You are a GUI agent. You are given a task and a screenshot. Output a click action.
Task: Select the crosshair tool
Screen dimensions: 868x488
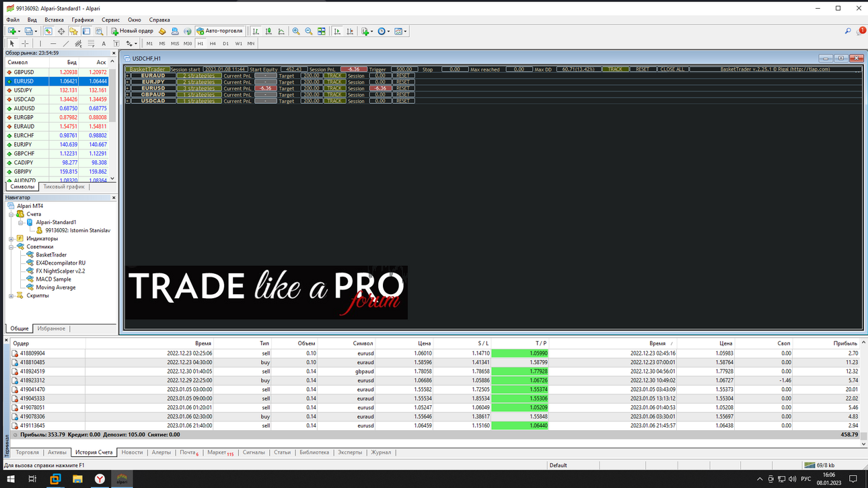25,44
